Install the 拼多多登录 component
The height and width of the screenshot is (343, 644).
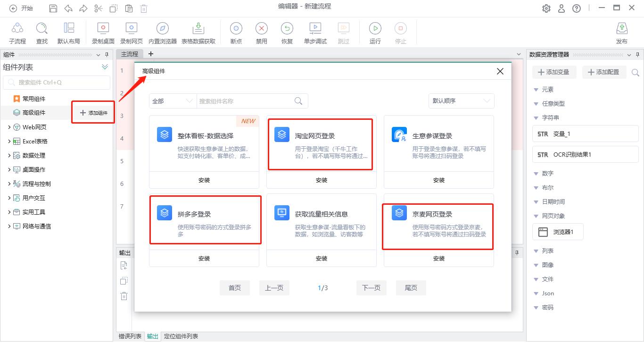[x=204, y=259]
